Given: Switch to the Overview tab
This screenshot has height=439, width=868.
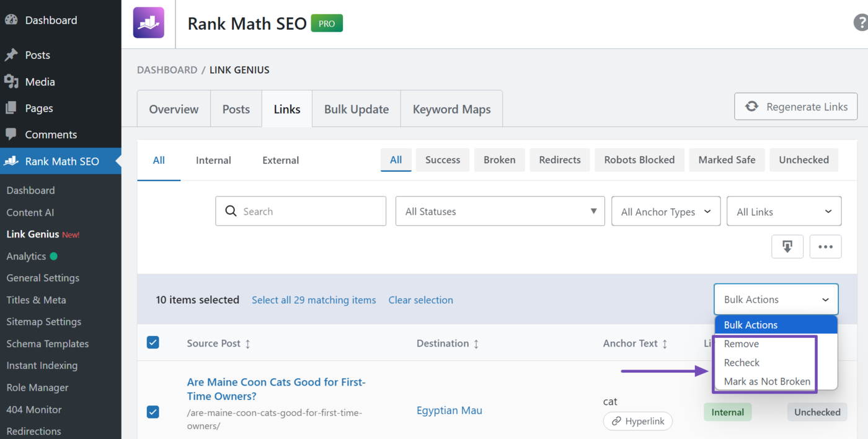Looking at the screenshot, I should pyautogui.click(x=174, y=109).
